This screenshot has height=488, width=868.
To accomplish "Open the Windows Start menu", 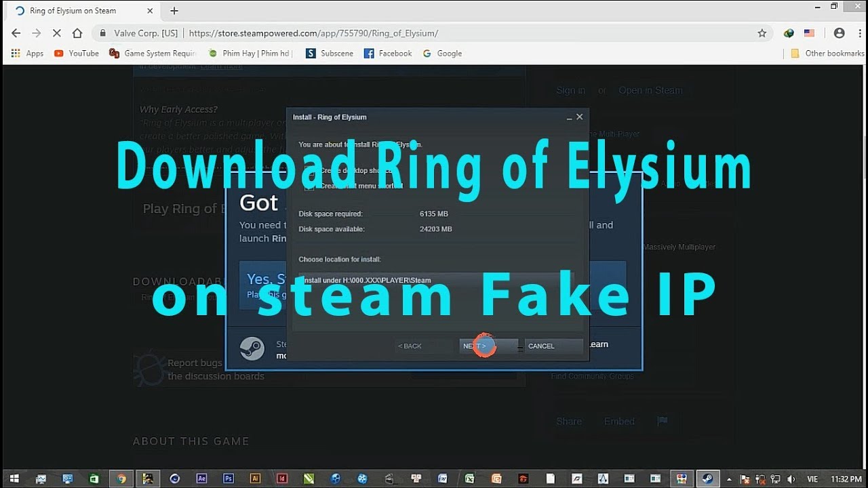I will (14, 479).
